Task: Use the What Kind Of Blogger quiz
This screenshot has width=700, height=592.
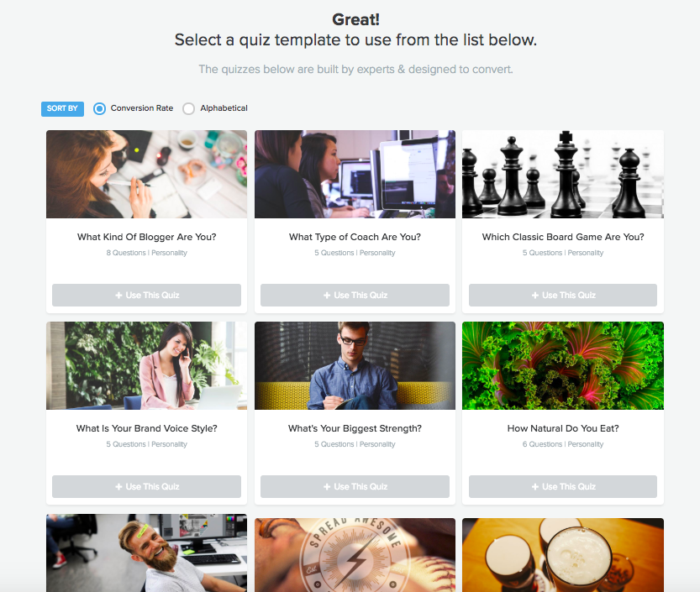Action: coord(146,295)
